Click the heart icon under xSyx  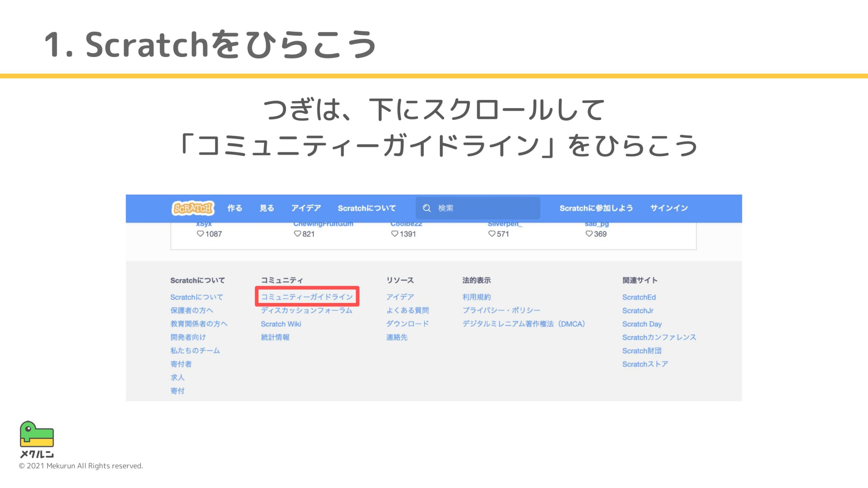200,234
